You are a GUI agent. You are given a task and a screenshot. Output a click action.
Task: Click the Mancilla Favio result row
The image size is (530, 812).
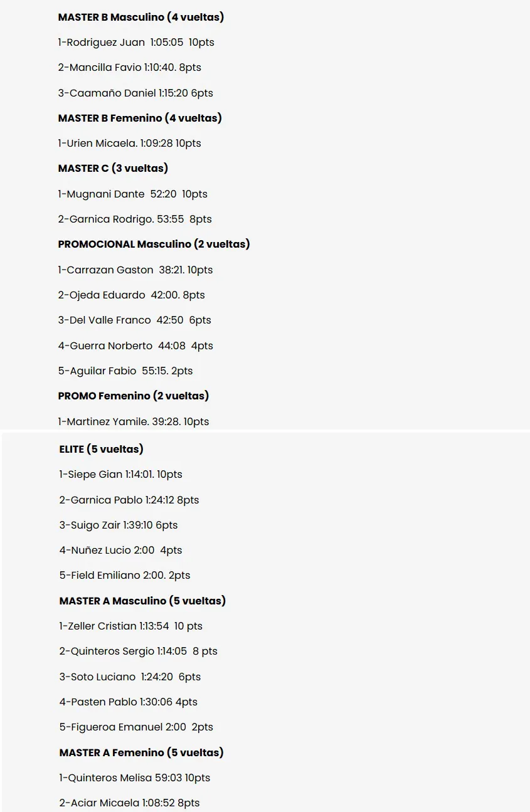pos(129,68)
